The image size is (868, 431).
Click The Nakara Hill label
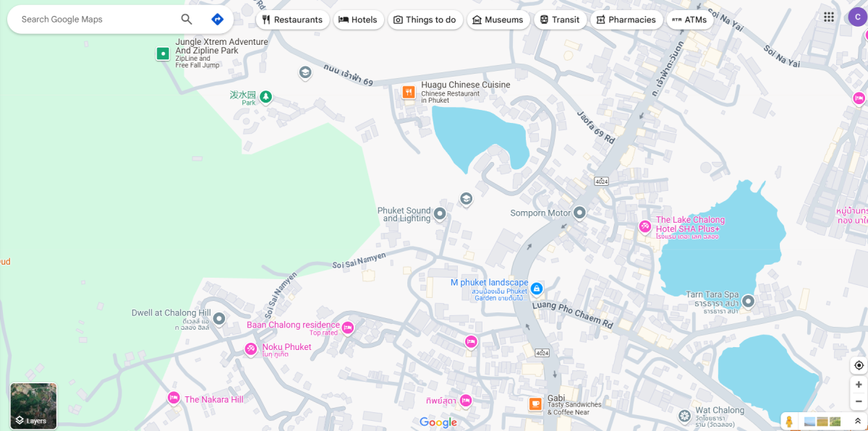214,399
